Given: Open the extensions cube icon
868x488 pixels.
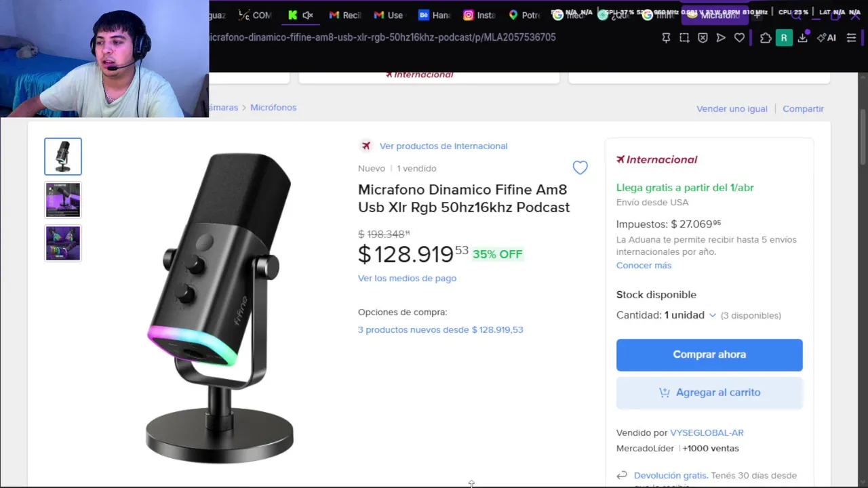Looking at the screenshot, I should (766, 38).
